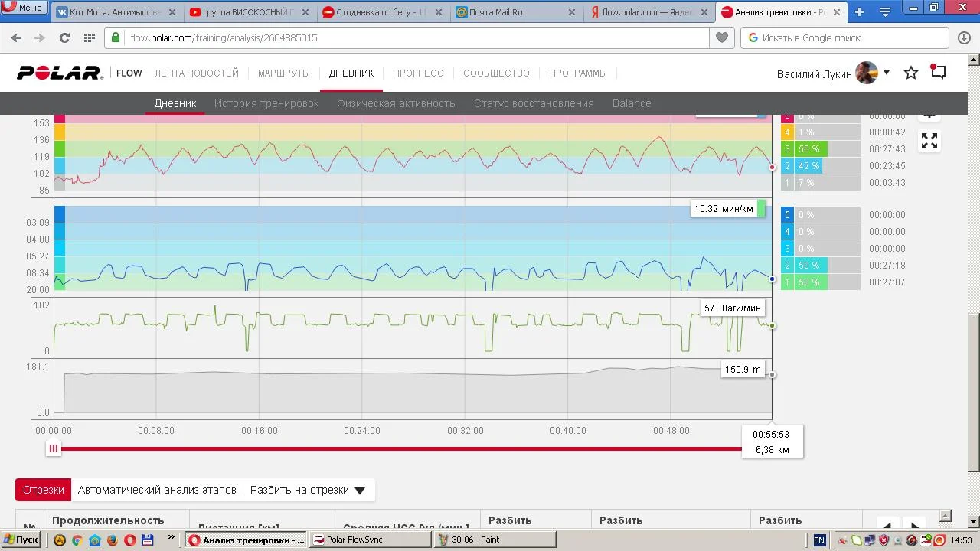Open user menu arrow beside Василий Лукин
Image resolution: width=980 pixels, height=551 pixels.
point(887,73)
